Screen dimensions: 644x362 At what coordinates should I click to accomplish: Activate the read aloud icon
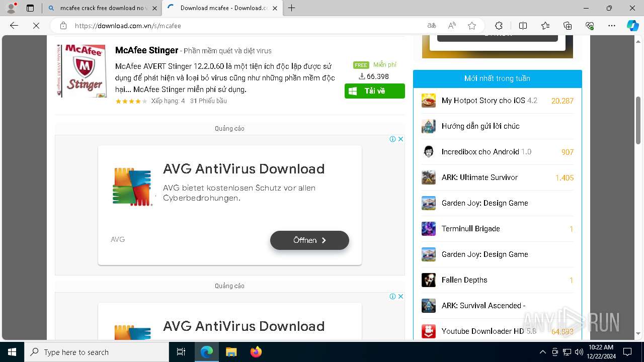(452, 26)
